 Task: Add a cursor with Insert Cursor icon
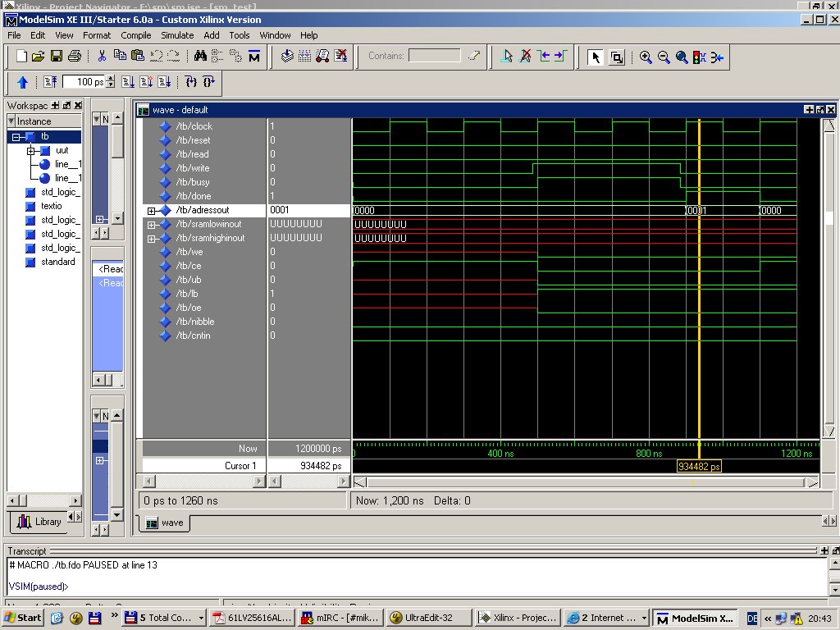pyautogui.click(x=507, y=57)
